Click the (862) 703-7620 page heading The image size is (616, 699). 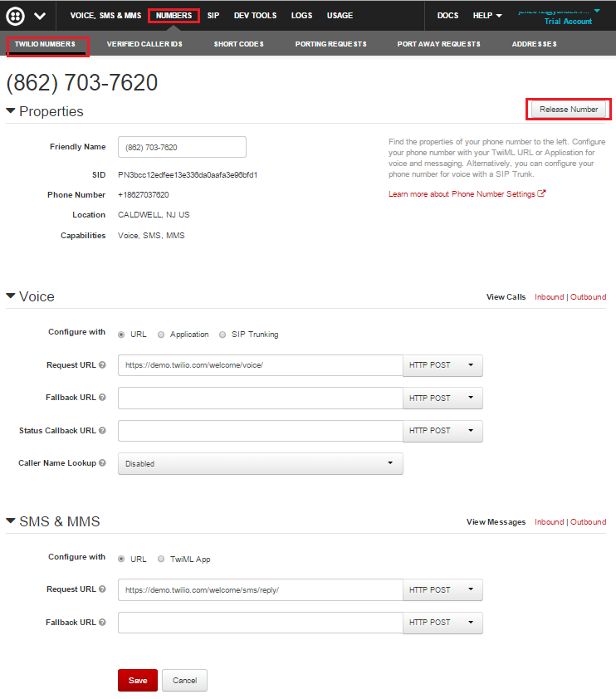coord(82,83)
